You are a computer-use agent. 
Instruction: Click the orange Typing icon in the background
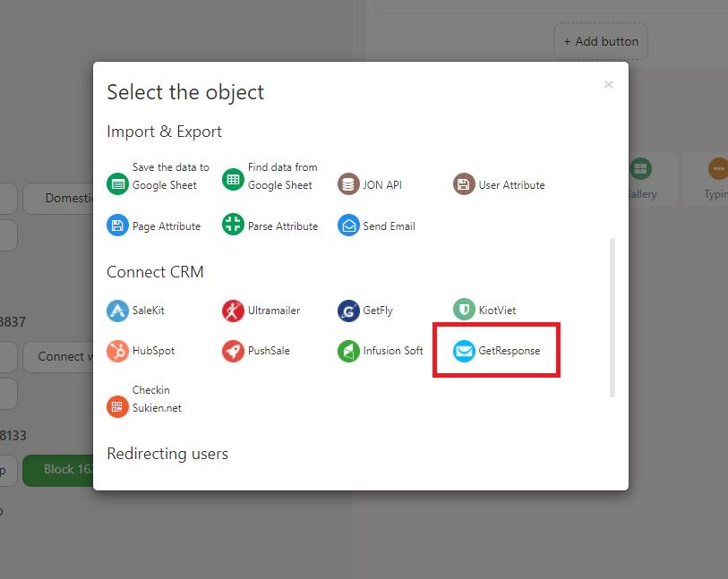718,168
